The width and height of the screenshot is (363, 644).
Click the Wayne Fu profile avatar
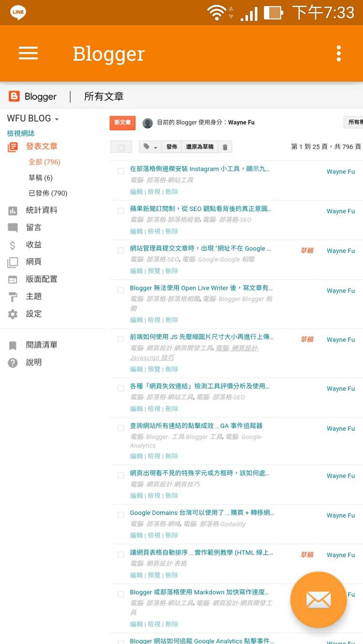point(148,123)
